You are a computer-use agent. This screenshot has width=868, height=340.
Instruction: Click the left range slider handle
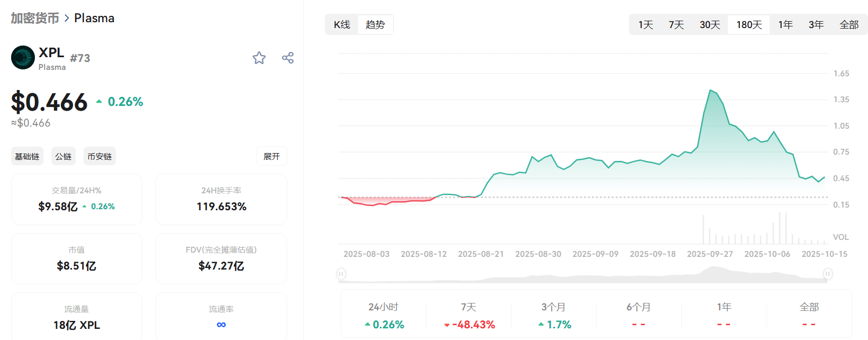pos(341,274)
